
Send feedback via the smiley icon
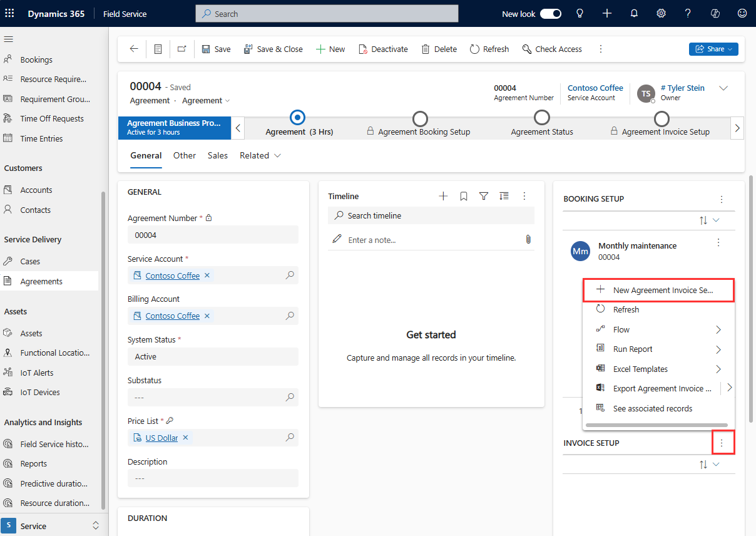pos(742,13)
